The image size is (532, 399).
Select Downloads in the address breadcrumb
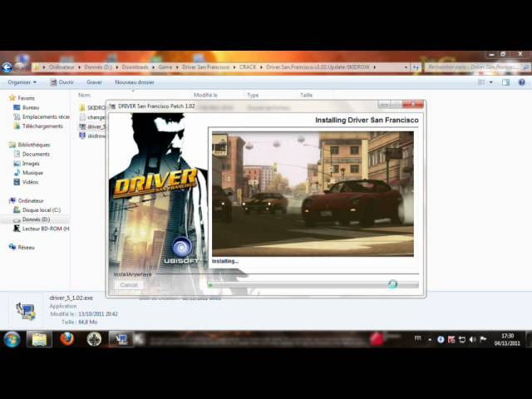click(x=135, y=67)
